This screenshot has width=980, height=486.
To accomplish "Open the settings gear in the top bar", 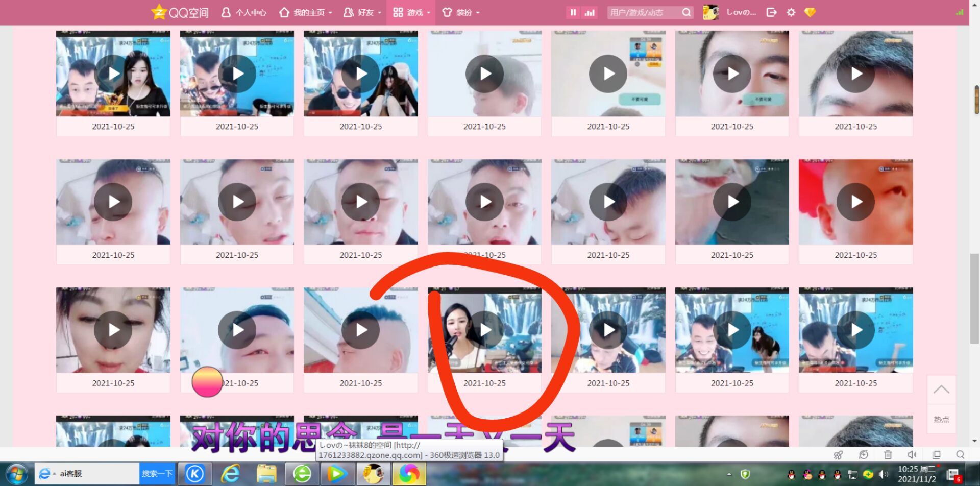I will click(791, 12).
